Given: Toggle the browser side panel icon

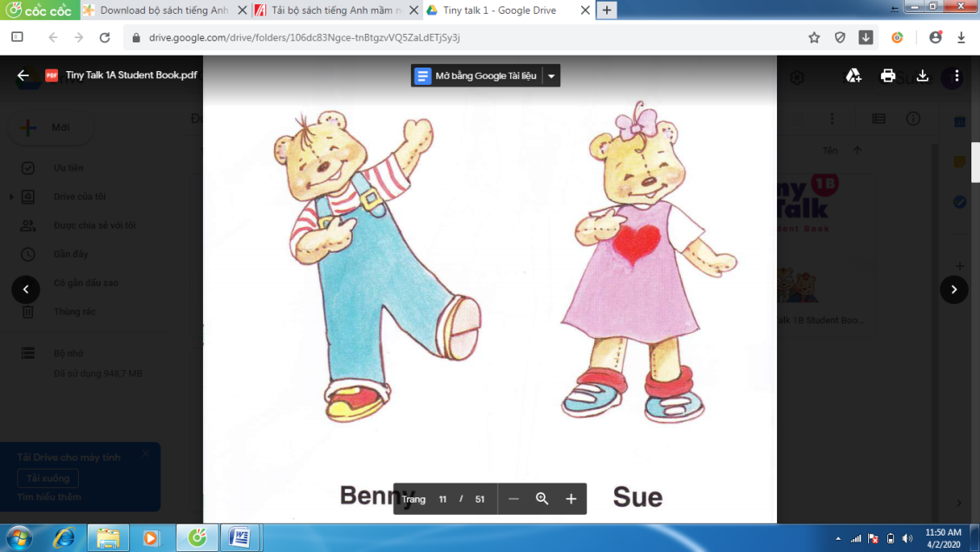Looking at the screenshot, I should tap(17, 37).
